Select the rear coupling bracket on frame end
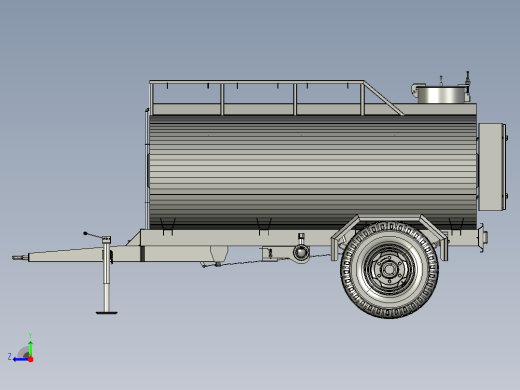Image resolution: width=520 pixels, height=390 pixels. pyautogui.click(x=483, y=238)
